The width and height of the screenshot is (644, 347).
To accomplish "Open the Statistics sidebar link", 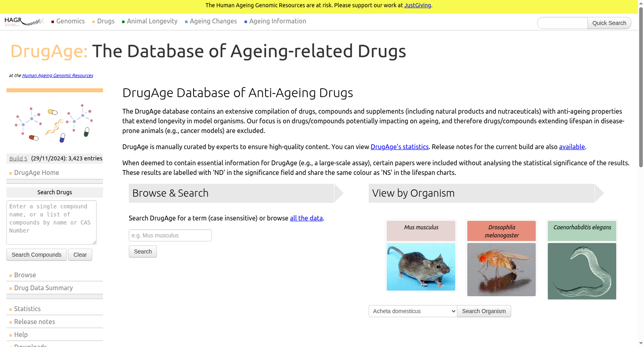I will tap(27, 309).
